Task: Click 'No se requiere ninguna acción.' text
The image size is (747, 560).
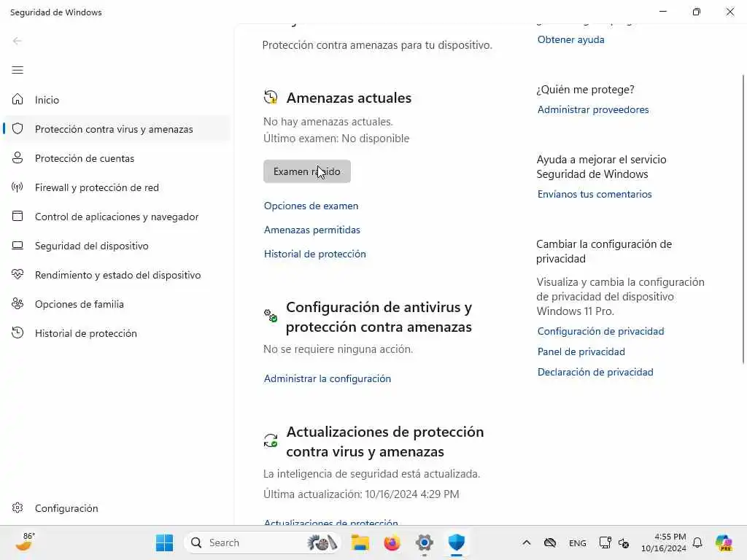Action: coord(338,349)
